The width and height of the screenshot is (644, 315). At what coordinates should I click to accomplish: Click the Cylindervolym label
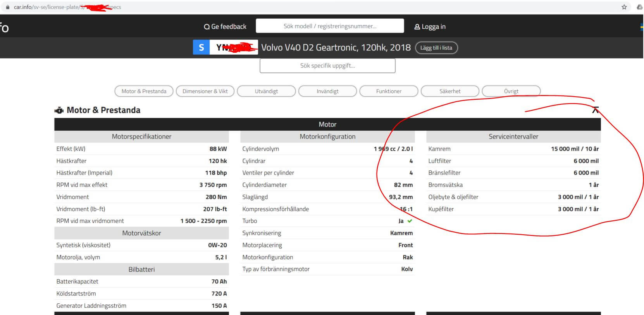click(261, 149)
